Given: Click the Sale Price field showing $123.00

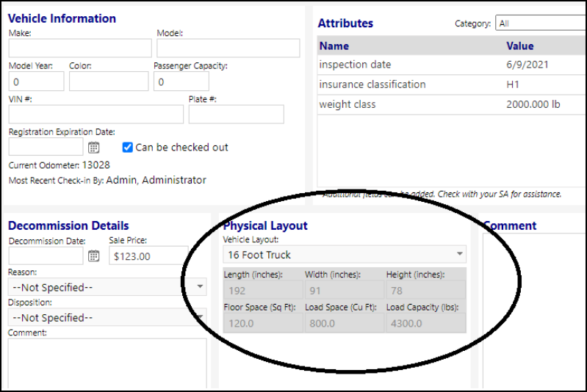Looking at the screenshot, I should click(148, 255).
